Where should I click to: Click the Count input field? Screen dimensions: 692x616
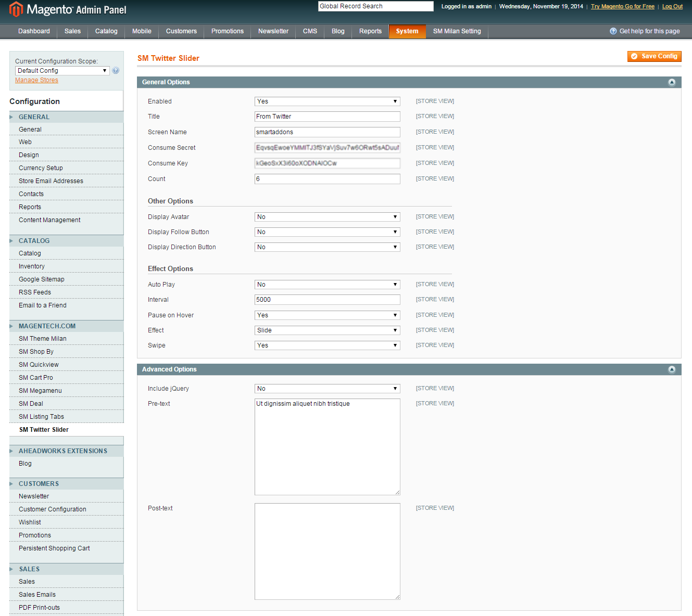tap(328, 179)
